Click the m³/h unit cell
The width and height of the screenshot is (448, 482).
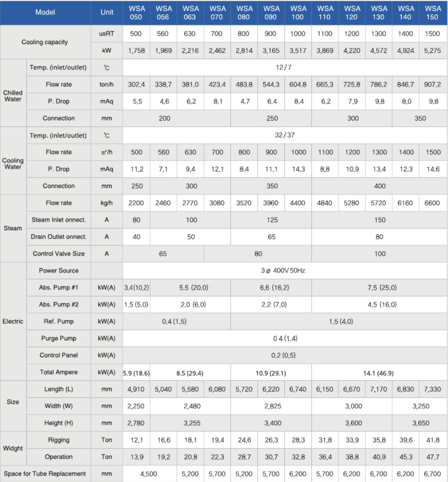107,152
